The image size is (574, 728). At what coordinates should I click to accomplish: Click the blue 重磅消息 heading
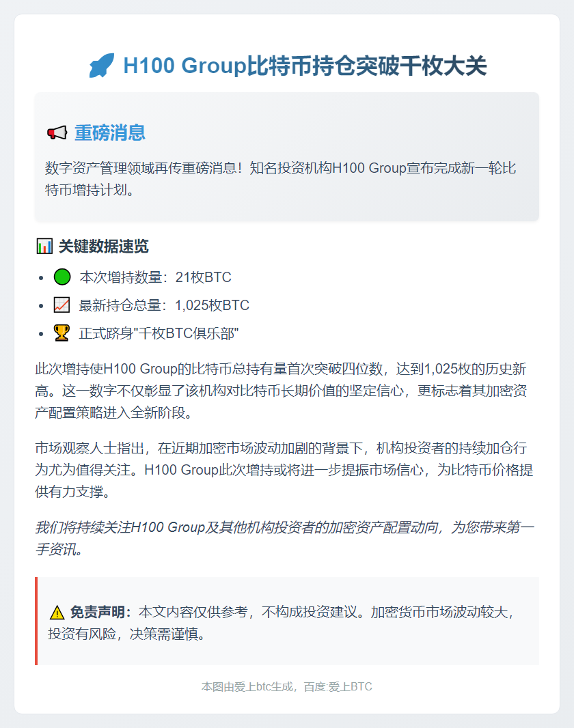[110, 132]
